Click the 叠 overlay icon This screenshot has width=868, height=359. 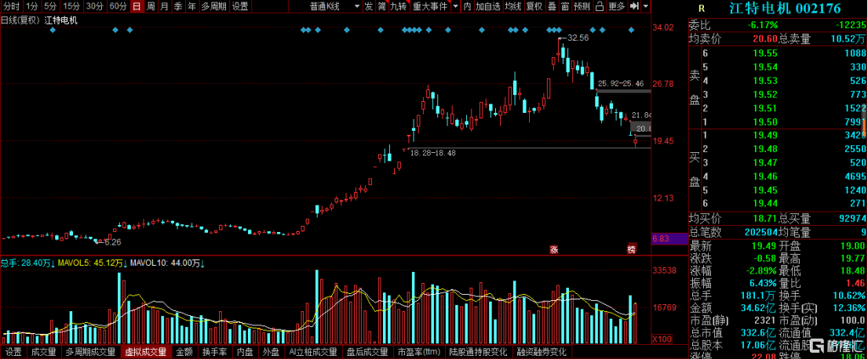552,6
